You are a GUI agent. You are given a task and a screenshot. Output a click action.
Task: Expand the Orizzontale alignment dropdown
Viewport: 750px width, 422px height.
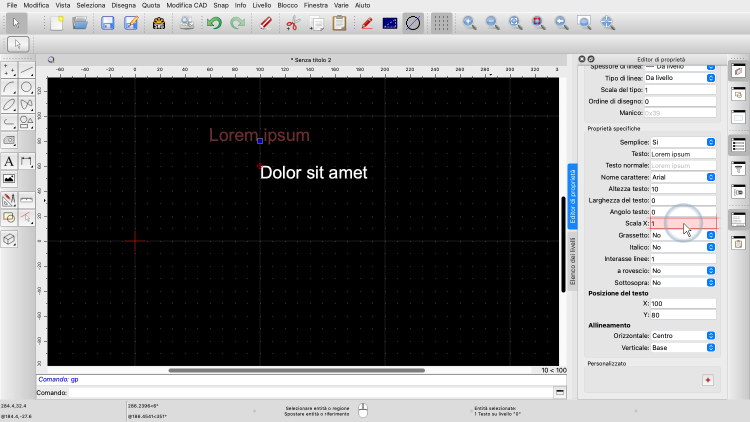683,335
